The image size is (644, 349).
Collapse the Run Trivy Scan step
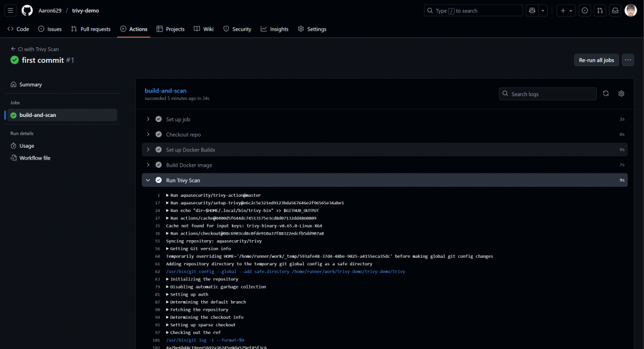[x=384, y=180]
